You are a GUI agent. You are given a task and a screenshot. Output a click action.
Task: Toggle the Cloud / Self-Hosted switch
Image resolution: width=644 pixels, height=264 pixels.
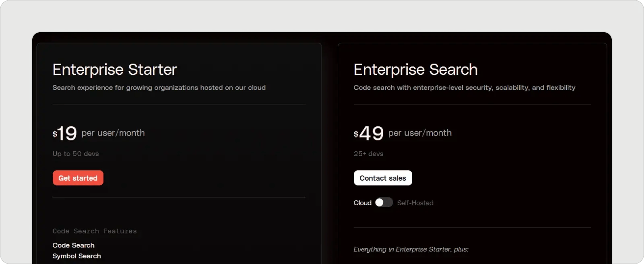tap(384, 202)
